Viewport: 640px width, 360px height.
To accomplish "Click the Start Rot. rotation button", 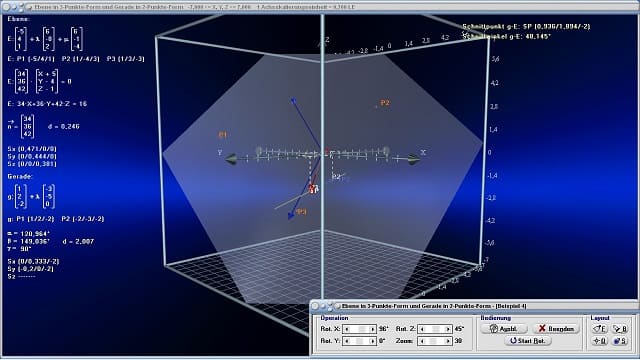I will coord(528,341).
